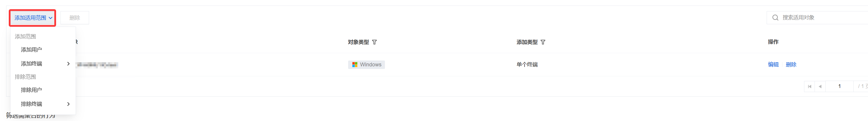
Task: Open the 对象类型 column filter icon
Action: tap(374, 42)
